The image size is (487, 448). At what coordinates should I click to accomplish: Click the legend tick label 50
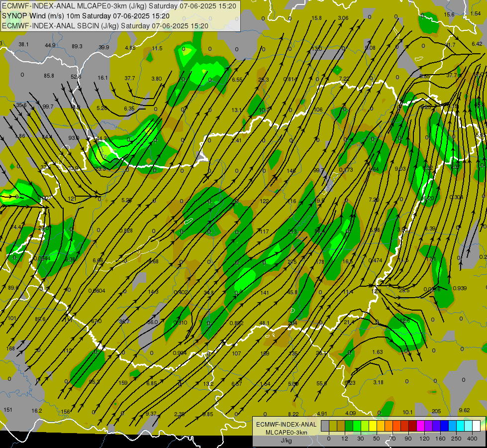point(377,439)
